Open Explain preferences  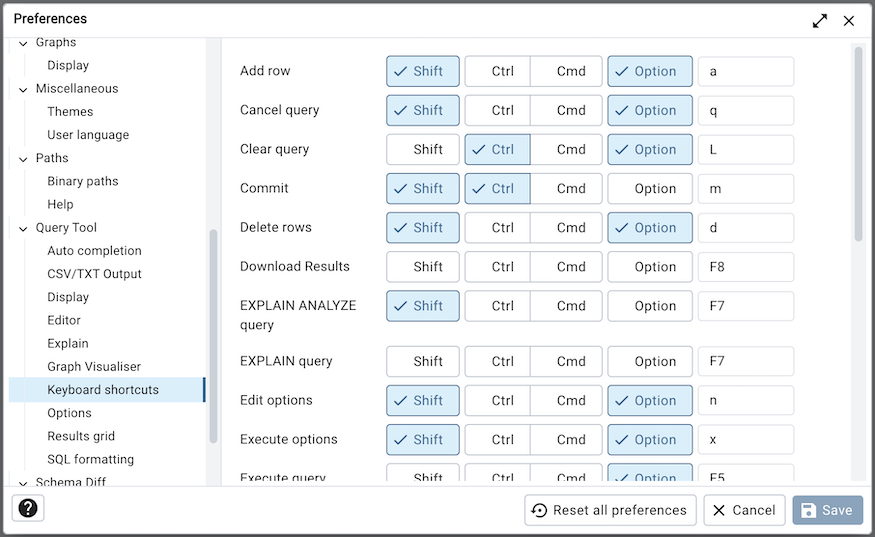tap(68, 343)
